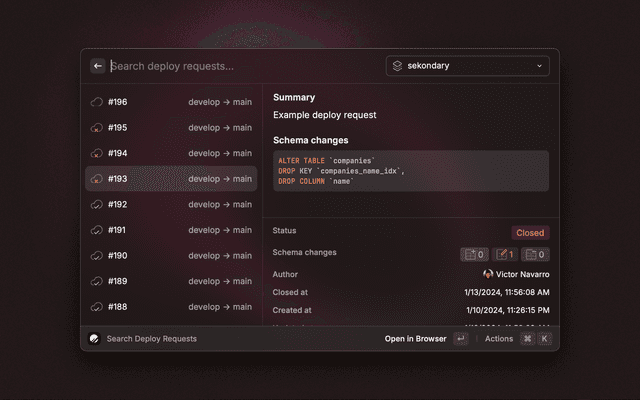640x400 pixels.
Task: Select deploy request #188
Action: [171, 307]
